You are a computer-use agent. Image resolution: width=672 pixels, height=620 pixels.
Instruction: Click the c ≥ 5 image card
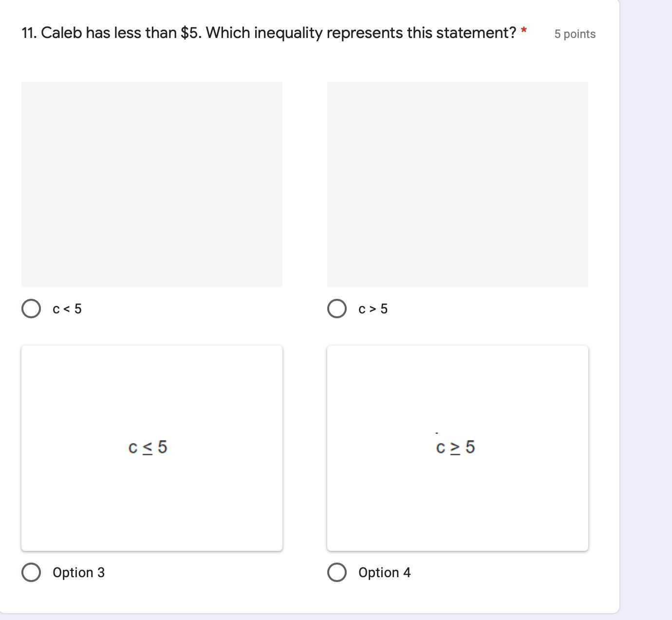click(458, 448)
